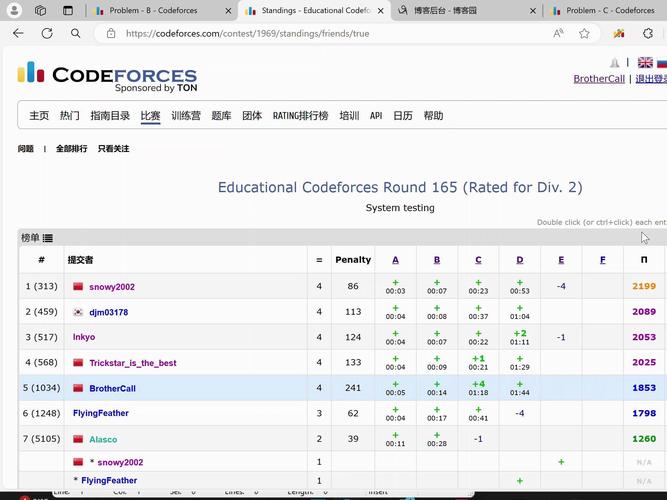
Task: Click the address bar URL field
Action: click(248, 33)
